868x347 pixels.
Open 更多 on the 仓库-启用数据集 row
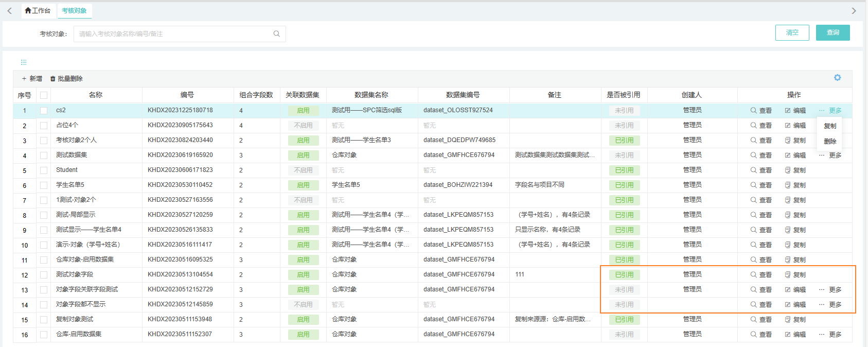[830, 335]
